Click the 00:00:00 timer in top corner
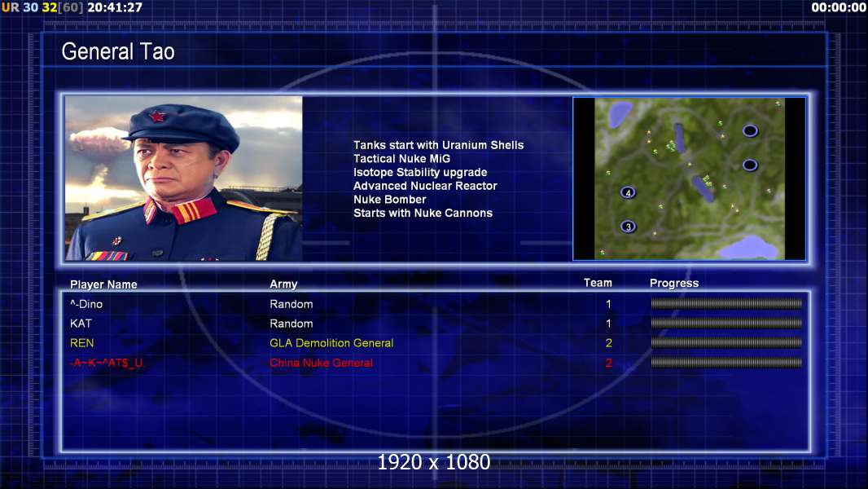 (839, 8)
